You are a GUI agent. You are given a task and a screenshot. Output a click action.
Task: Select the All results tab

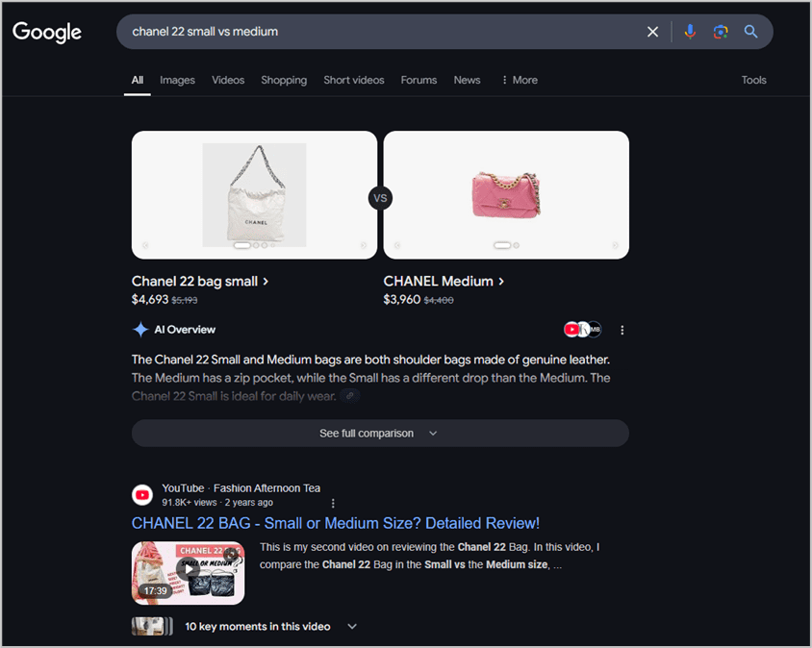(138, 80)
